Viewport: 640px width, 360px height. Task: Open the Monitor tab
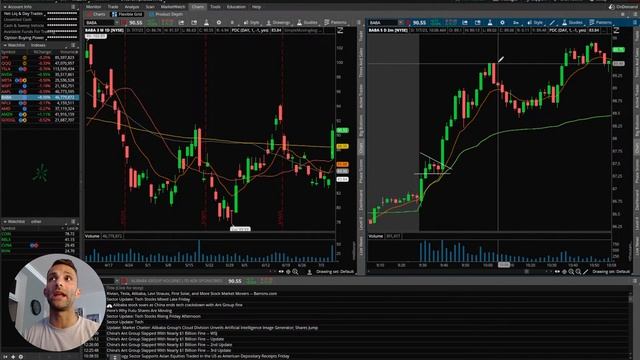coord(93,7)
